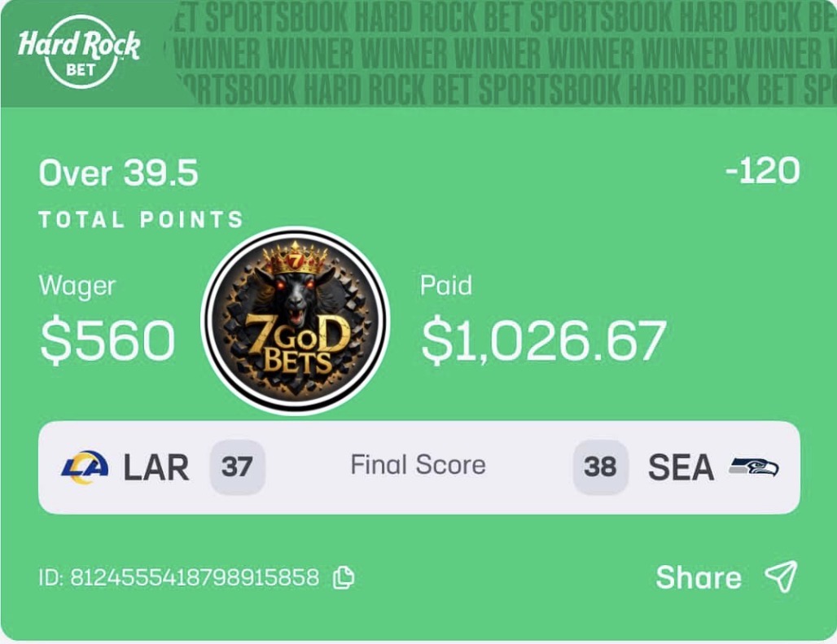The height and width of the screenshot is (644, 837).
Task: Click the Final Score label
Action: tap(418, 465)
